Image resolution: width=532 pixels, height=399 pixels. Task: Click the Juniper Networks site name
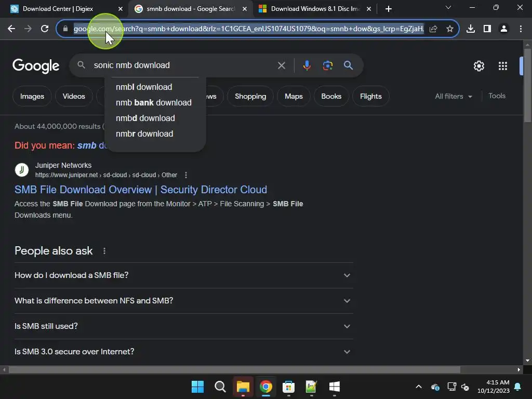coord(63,165)
